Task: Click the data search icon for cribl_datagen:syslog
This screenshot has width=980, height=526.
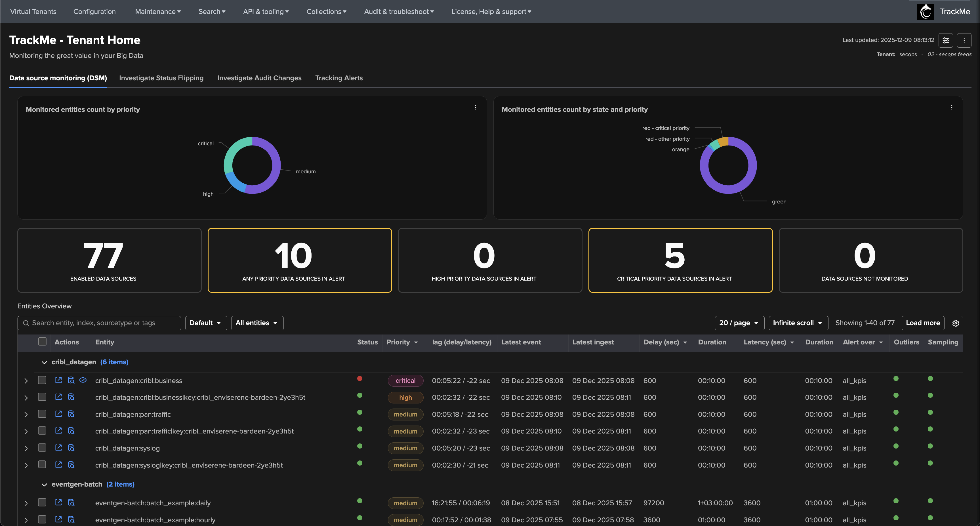Action: point(71,448)
